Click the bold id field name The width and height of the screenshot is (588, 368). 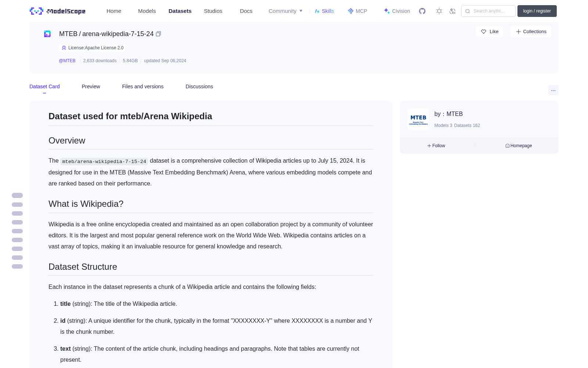63,321
